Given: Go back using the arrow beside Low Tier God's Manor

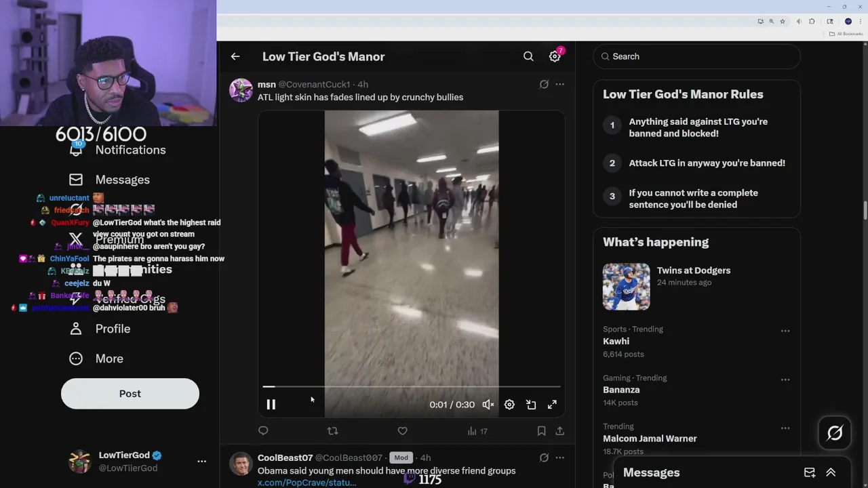Looking at the screenshot, I should point(235,56).
